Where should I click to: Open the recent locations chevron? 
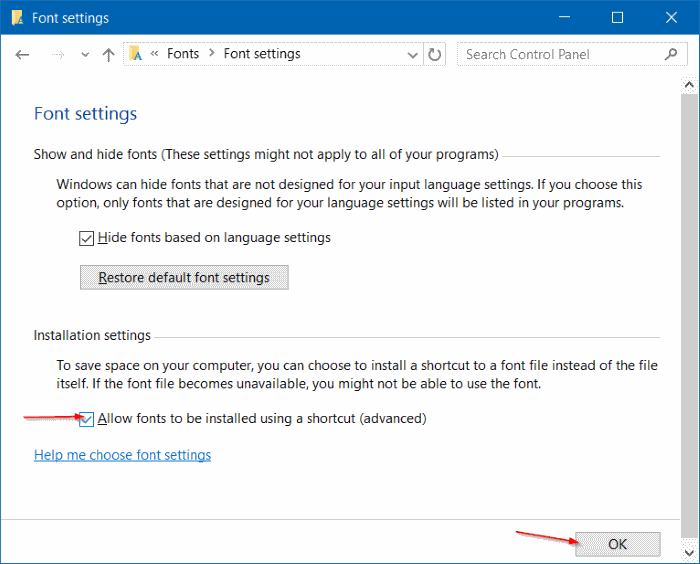click(85, 55)
